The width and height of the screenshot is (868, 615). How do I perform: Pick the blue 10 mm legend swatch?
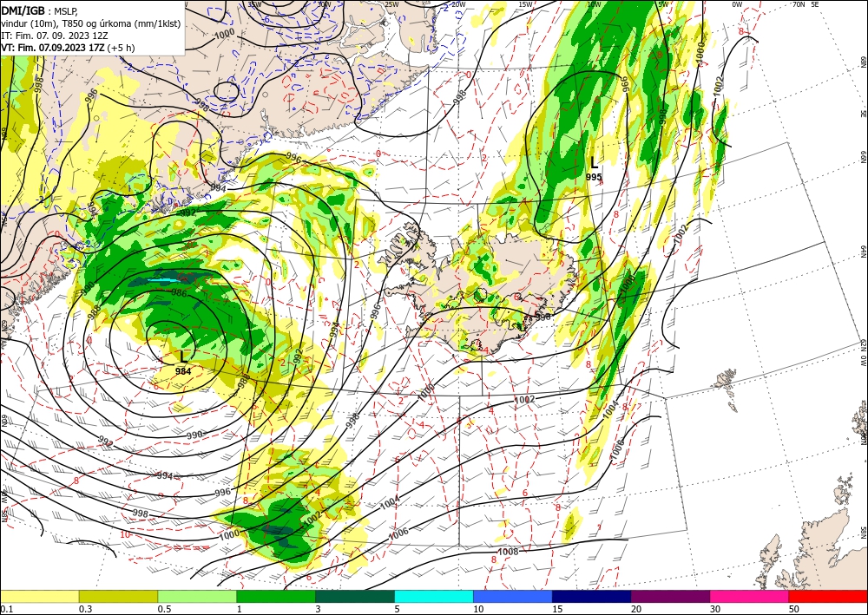pyautogui.click(x=513, y=596)
